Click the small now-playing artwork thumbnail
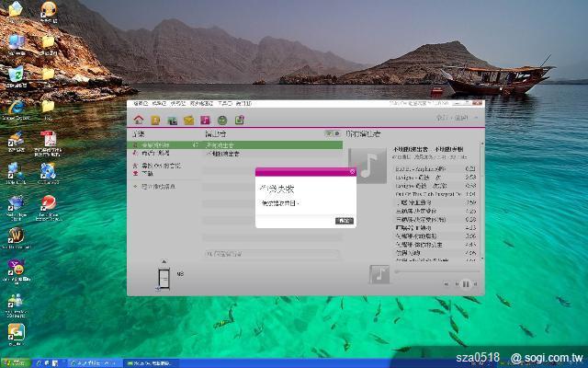The width and height of the screenshot is (588, 368). 379,274
